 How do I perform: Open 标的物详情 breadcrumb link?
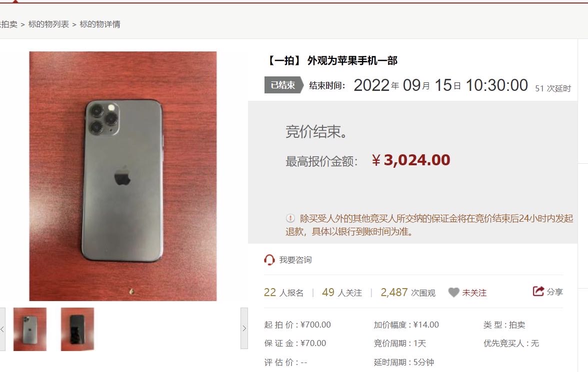[100, 24]
